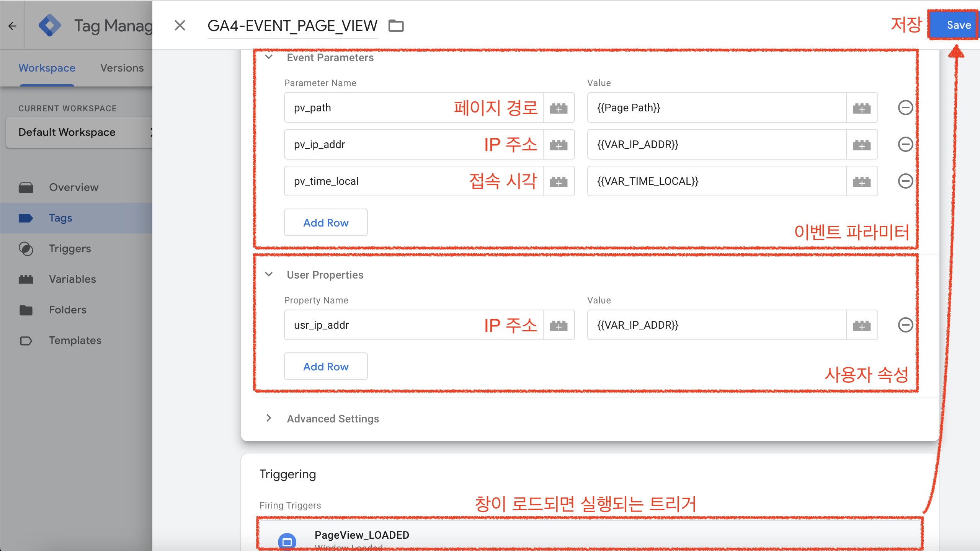
Task: Click the folder icon next to the tag name
Action: click(397, 26)
